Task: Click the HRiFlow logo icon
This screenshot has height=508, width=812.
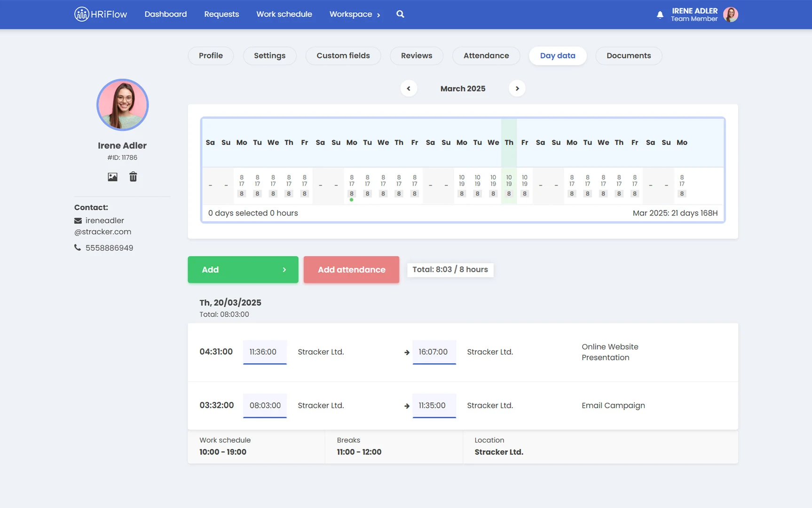Action: click(x=82, y=14)
